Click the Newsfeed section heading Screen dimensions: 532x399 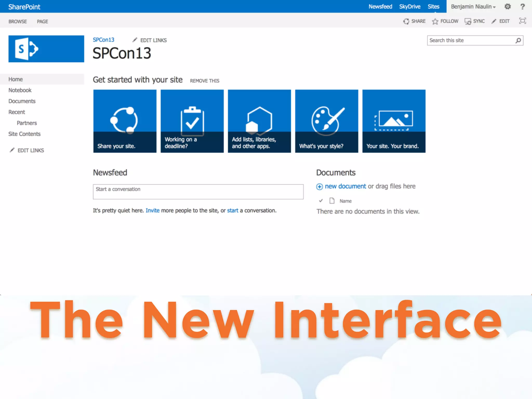110,172
